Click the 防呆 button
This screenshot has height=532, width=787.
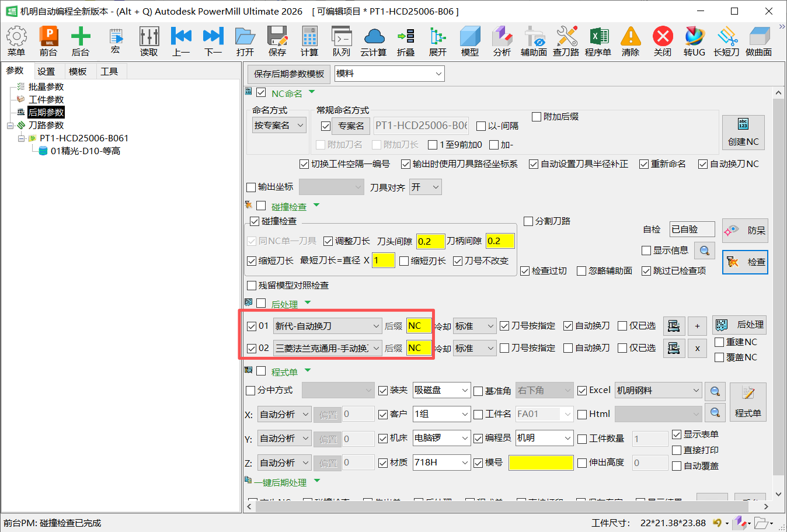[745, 231]
